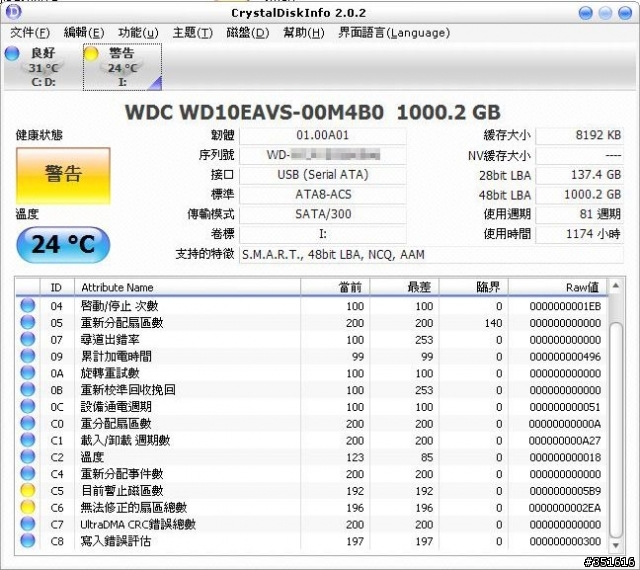
Task: Click status orb of row C7 UltraDMA CRC
Action: click(28, 523)
